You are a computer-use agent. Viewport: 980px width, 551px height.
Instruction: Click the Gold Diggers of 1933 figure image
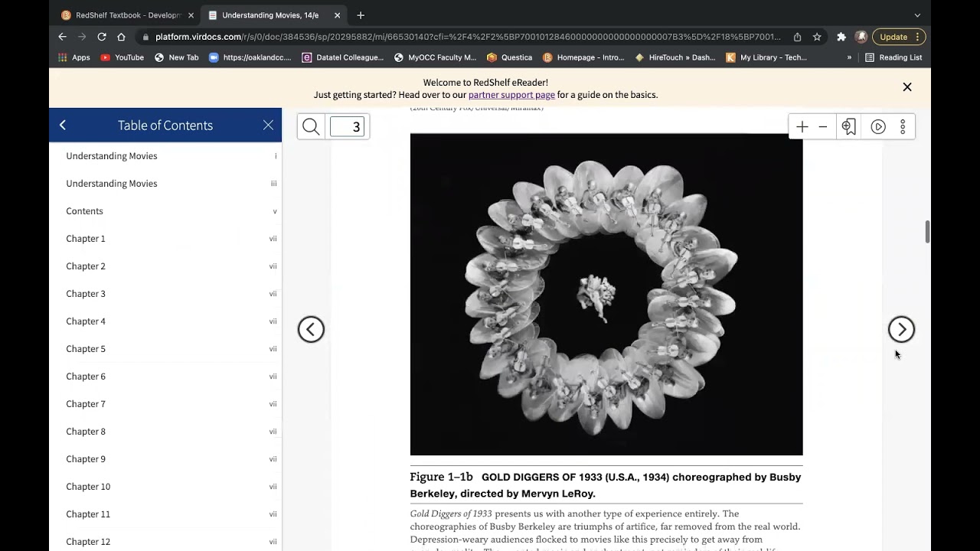pyautogui.click(x=606, y=295)
